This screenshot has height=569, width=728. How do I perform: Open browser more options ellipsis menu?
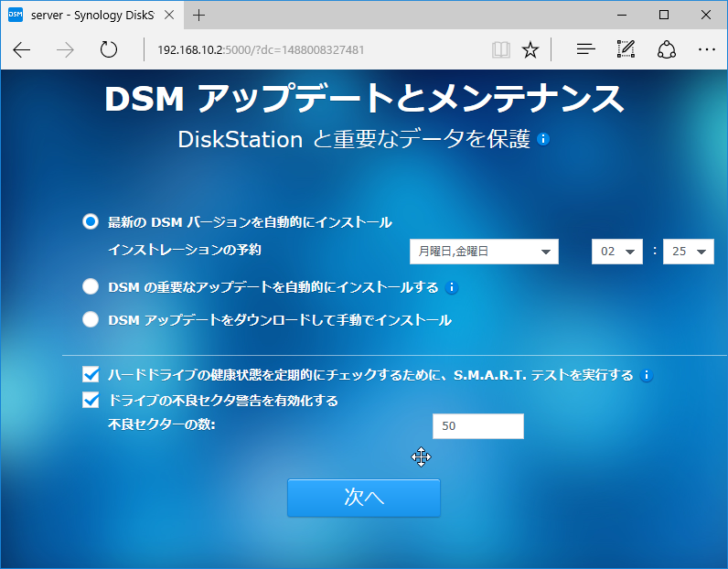pyautogui.click(x=707, y=49)
